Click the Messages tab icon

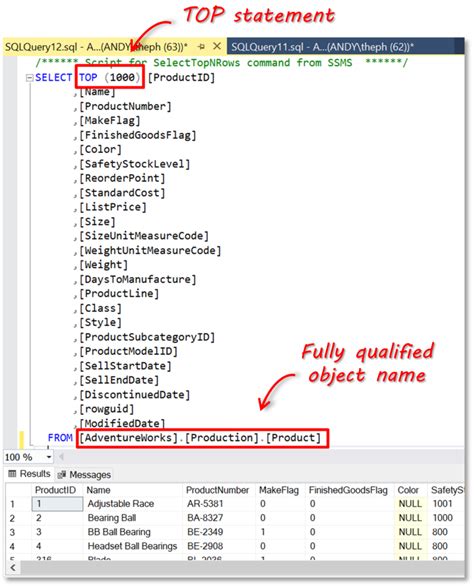61,475
